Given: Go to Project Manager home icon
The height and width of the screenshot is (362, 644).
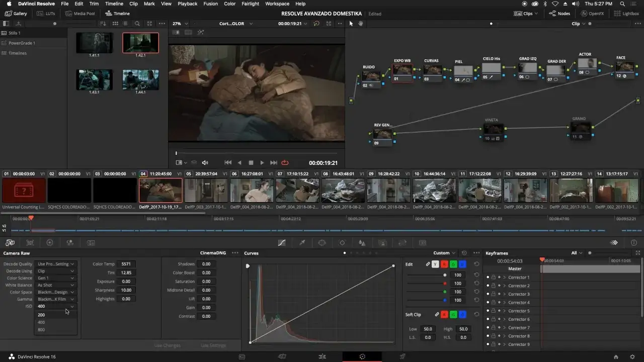Looking at the screenshot, I should click(616, 356).
